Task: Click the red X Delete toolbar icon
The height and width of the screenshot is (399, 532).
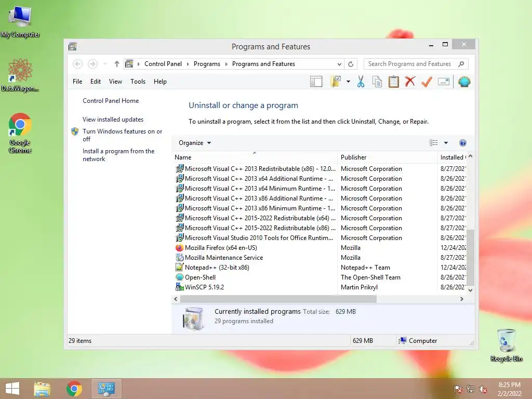Action: click(410, 82)
